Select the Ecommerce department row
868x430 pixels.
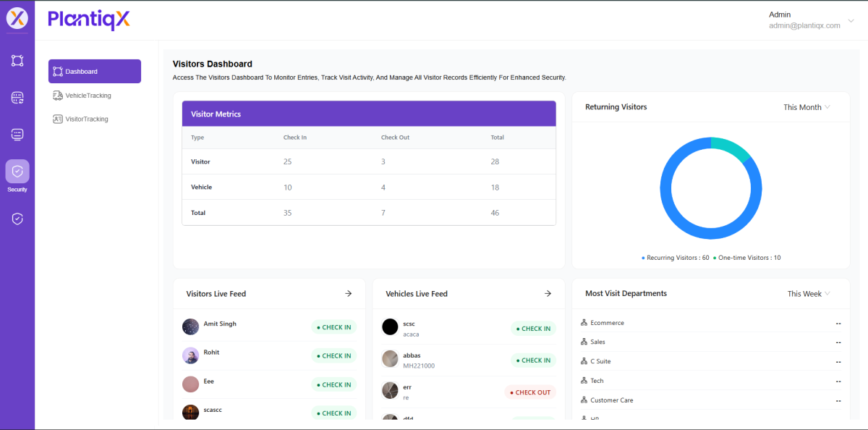pos(606,323)
